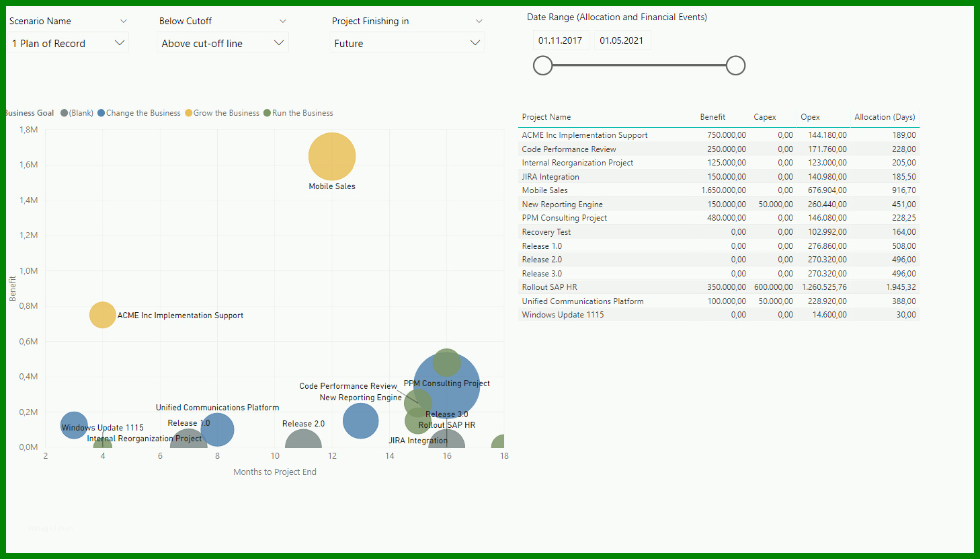
Task: Select Code Performance Review table row
Action: pyautogui.click(x=719, y=149)
